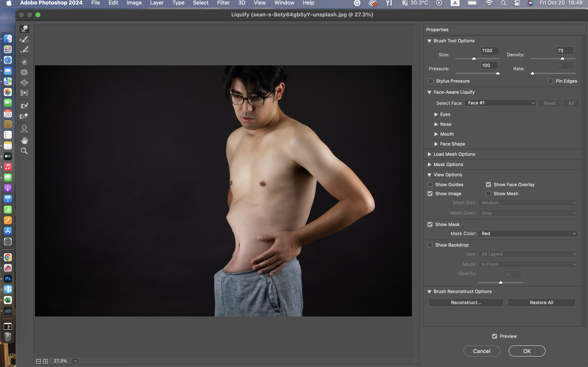Viewport: 588px width, 367px height.
Task: Select the Twirl Clockwise tool
Action: pos(24,62)
